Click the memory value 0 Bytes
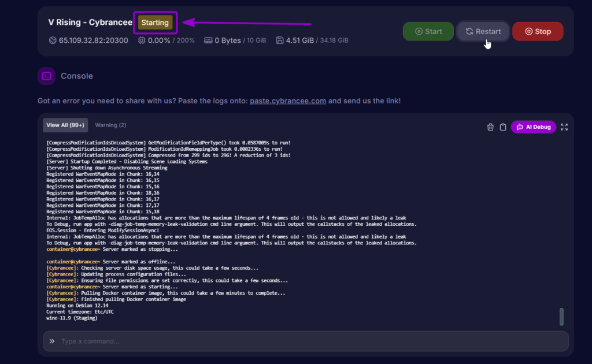 pos(228,40)
